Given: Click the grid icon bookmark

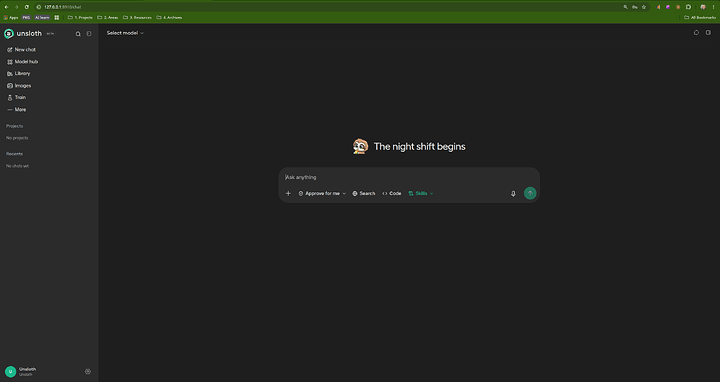Looking at the screenshot, I should [x=57, y=17].
